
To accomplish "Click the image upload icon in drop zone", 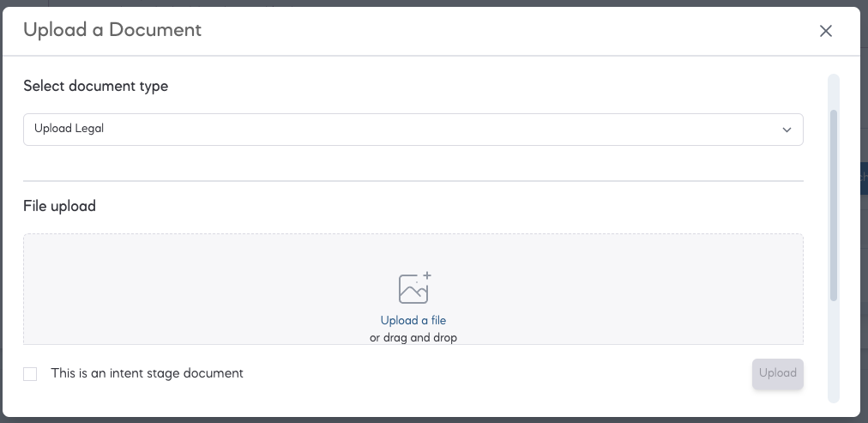I will pyautogui.click(x=414, y=287).
